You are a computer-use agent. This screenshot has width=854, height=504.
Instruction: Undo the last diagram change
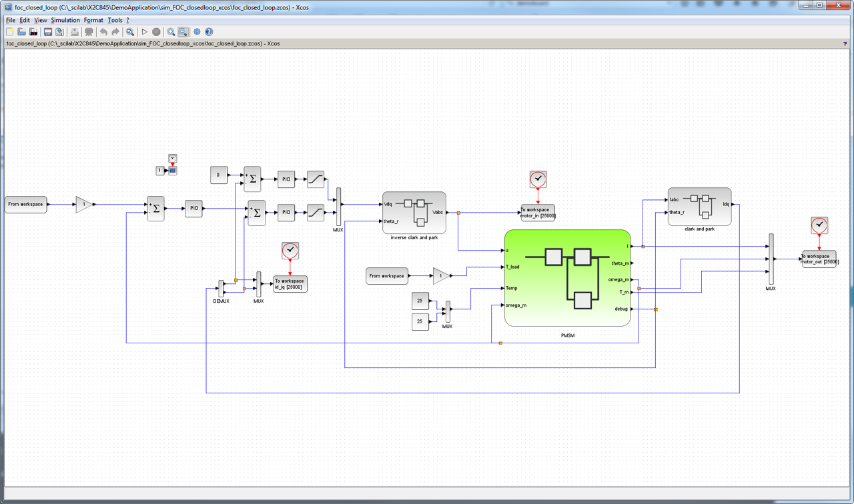104,31
